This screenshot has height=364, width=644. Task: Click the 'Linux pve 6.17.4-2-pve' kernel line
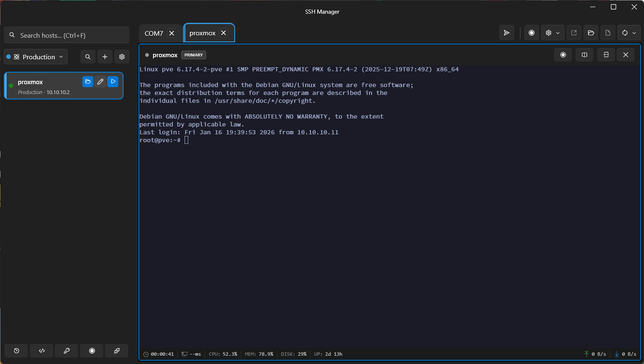pos(299,69)
